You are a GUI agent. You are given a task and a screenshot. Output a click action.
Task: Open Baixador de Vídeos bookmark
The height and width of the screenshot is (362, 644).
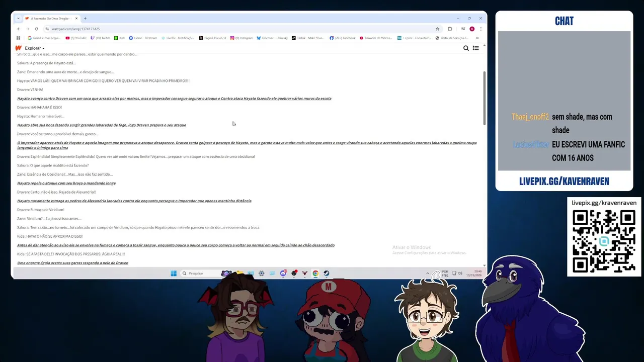376,38
